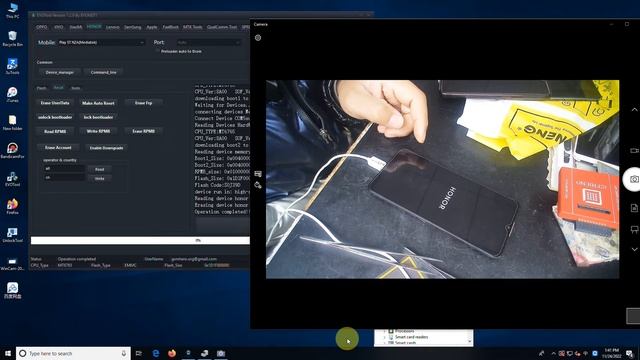The width and height of the screenshot is (640, 360).
Task: Click the EVOTool progress bar
Action: tap(140, 240)
